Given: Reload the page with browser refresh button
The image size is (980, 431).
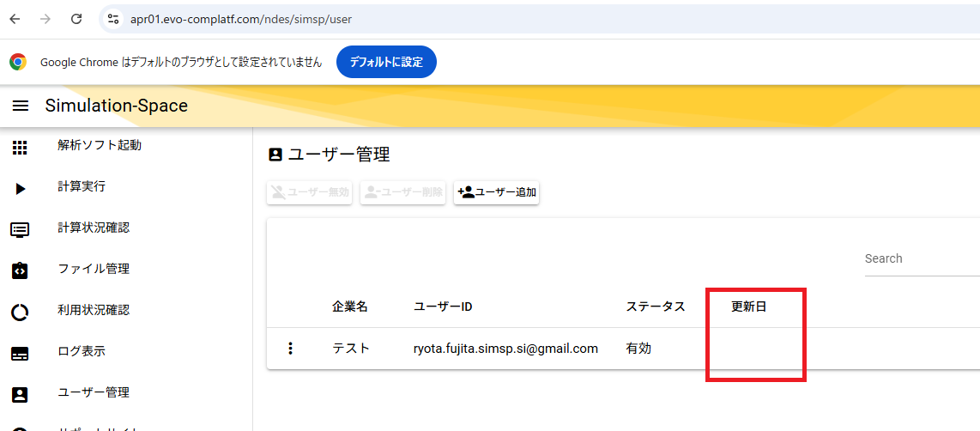Looking at the screenshot, I should tap(76, 19).
